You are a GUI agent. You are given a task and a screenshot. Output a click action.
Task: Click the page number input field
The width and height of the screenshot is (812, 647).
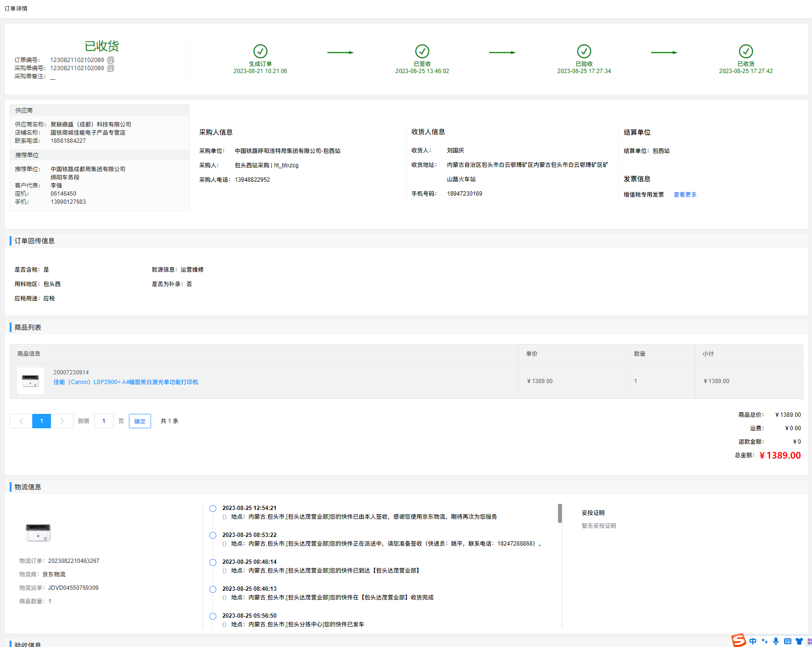(x=104, y=421)
